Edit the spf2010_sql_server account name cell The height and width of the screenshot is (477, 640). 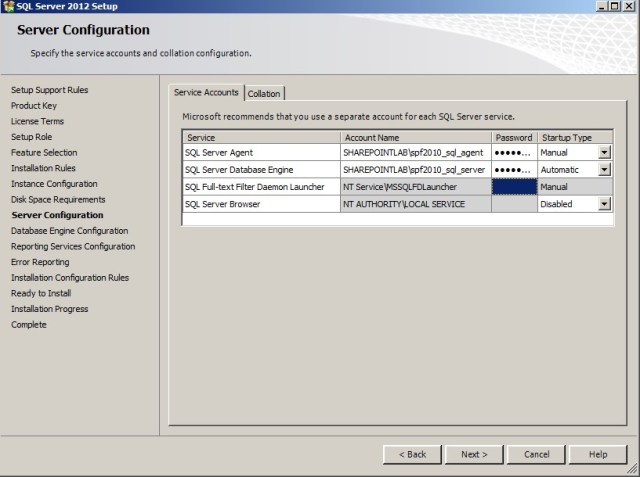click(x=416, y=170)
